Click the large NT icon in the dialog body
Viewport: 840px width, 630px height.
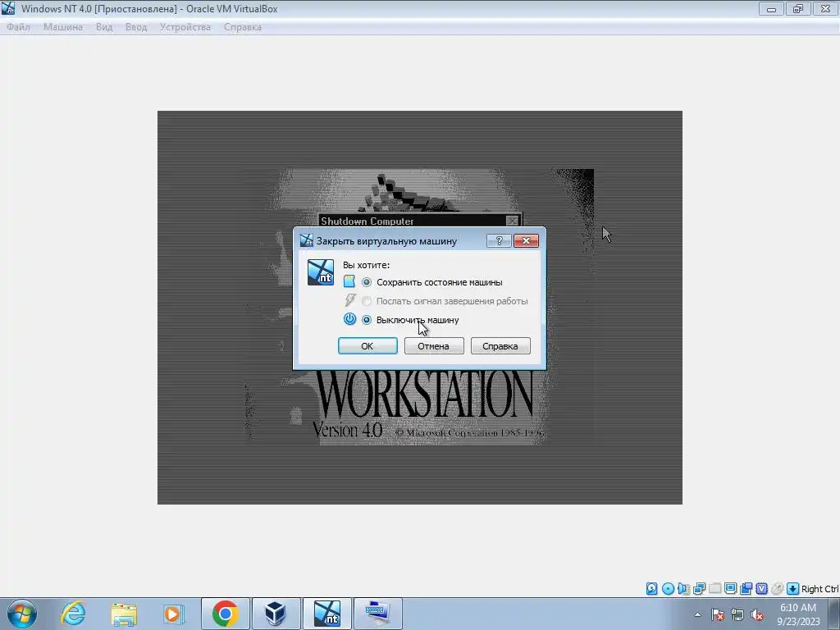point(321,272)
